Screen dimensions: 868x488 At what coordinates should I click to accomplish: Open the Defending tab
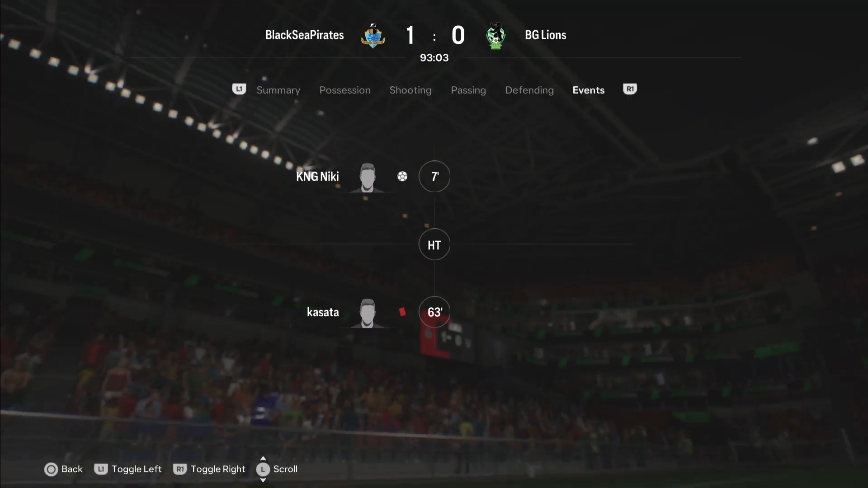point(529,90)
